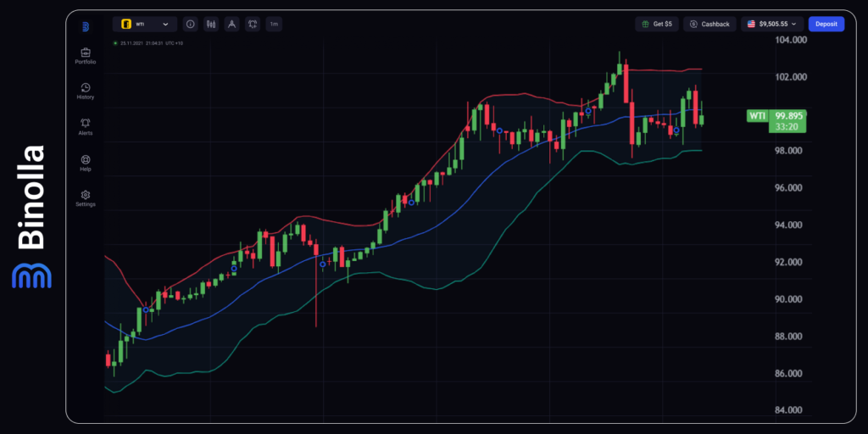Image resolution: width=868 pixels, height=434 pixels.
Task: Click the Binolla logo icon above Portfolio
Action: [86, 26]
